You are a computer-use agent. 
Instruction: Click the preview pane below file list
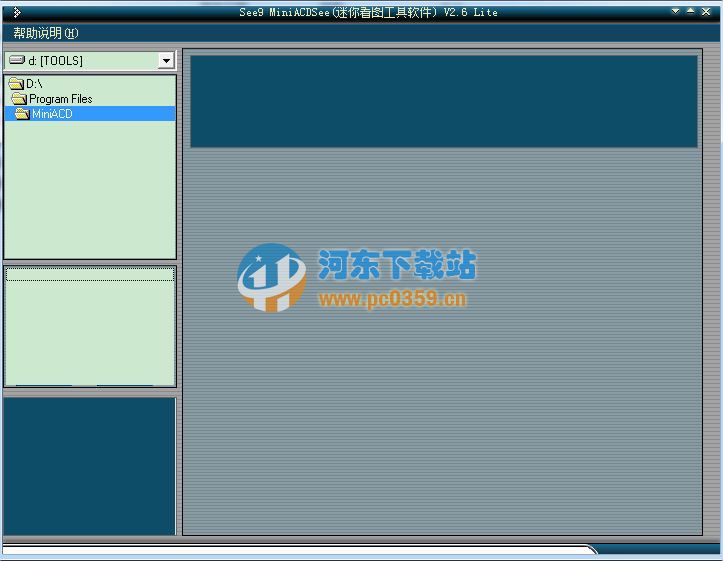click(x=89, y=466)
